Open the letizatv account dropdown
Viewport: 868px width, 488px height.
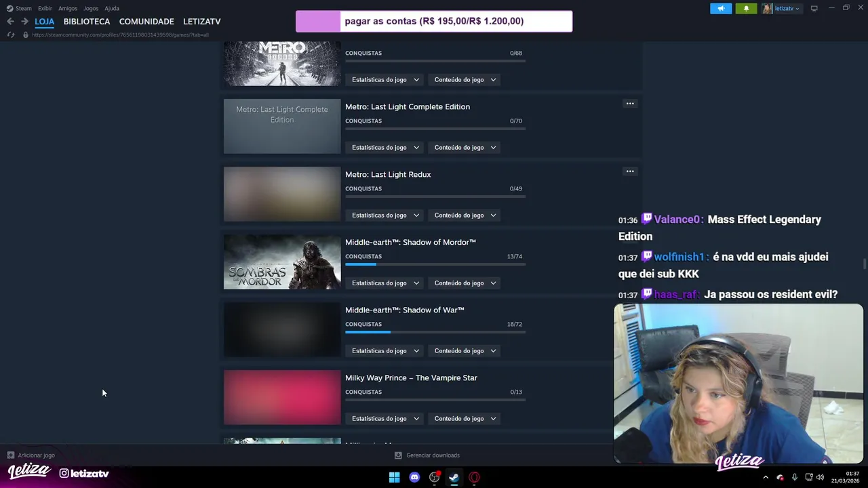point(781,9)
